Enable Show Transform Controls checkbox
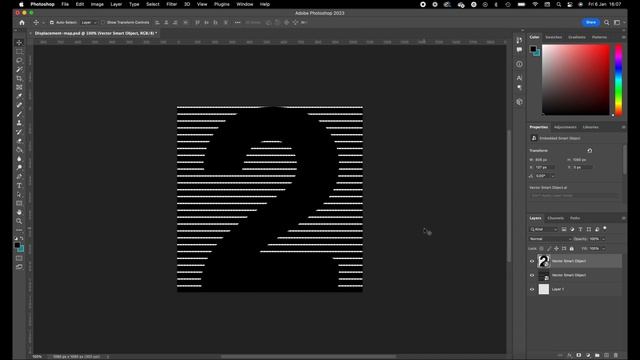 103,22
